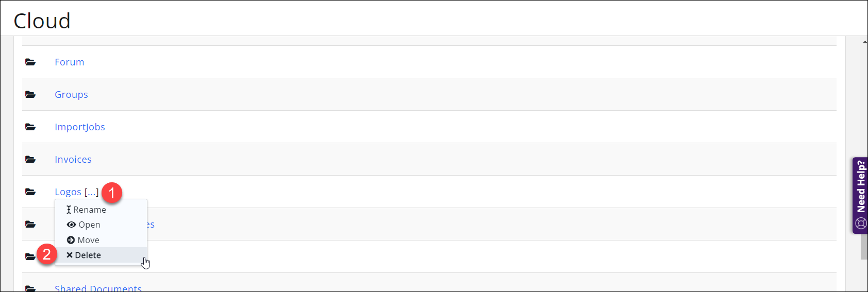Screen dimensions: 868x292
Task: Open the Need Help? side tab
Action: [x=860, y=195]
